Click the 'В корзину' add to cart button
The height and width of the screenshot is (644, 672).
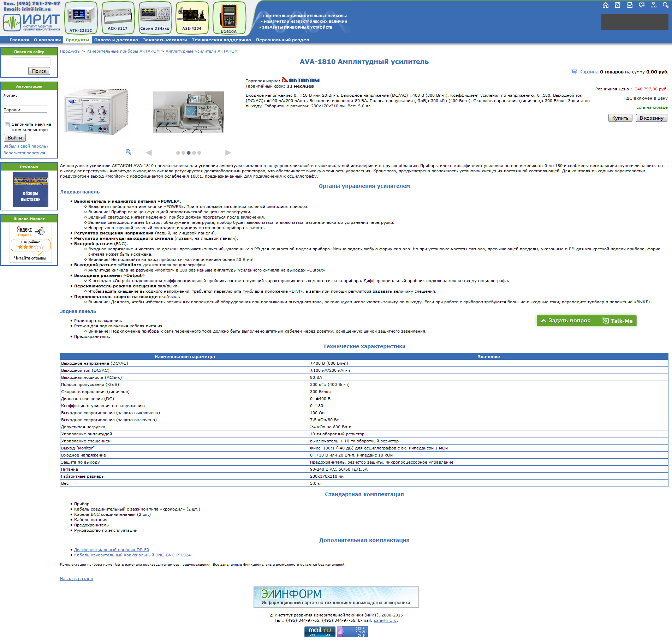(652, 118)
